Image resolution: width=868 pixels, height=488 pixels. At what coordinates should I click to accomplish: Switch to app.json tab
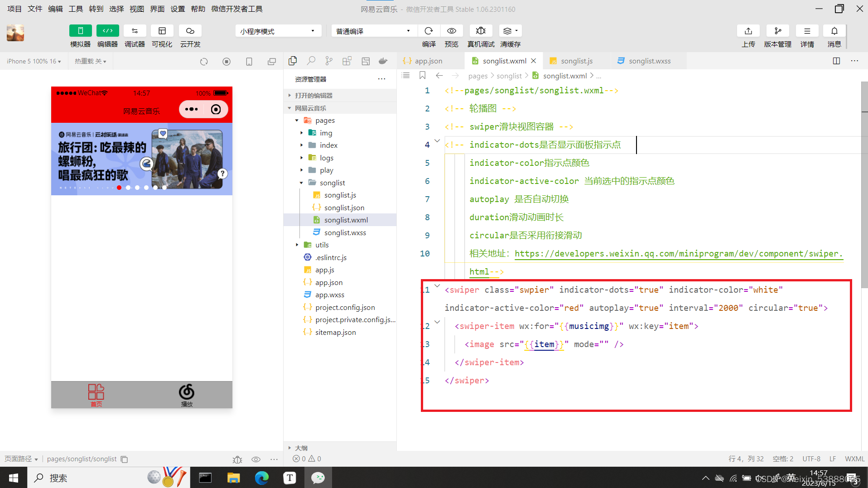(x=428, y=61)
